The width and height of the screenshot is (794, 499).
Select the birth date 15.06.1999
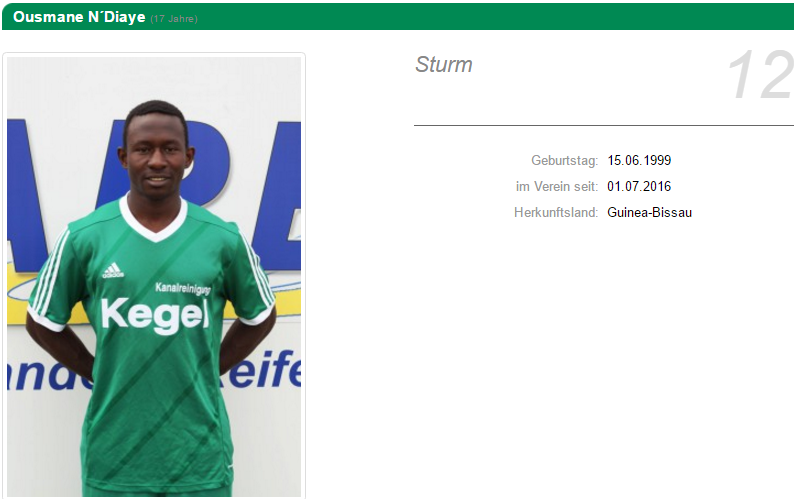pos(639,161)
